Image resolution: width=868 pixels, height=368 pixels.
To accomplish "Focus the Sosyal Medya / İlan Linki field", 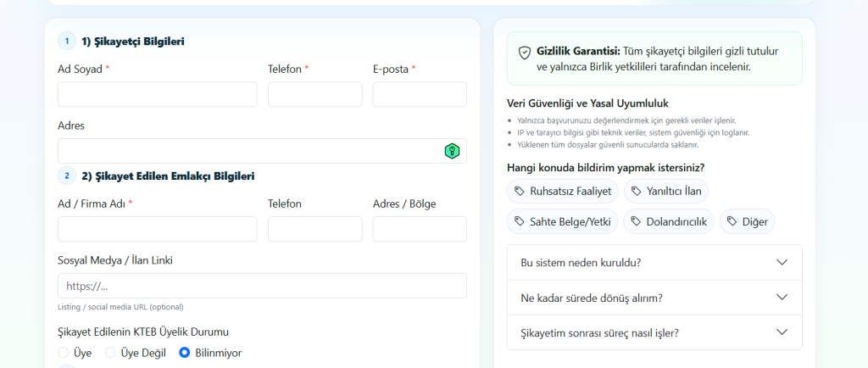I will click(262, 286).
